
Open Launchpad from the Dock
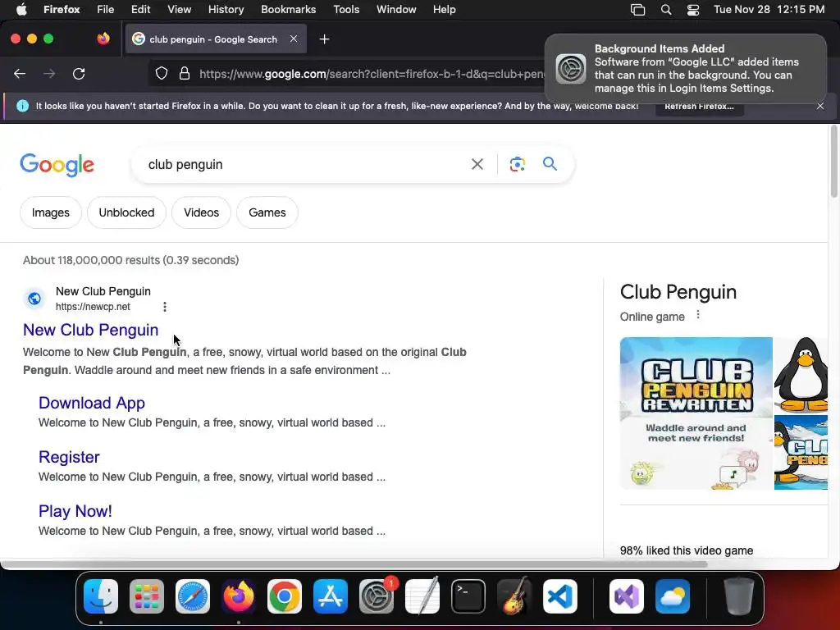tap(147, 596)
